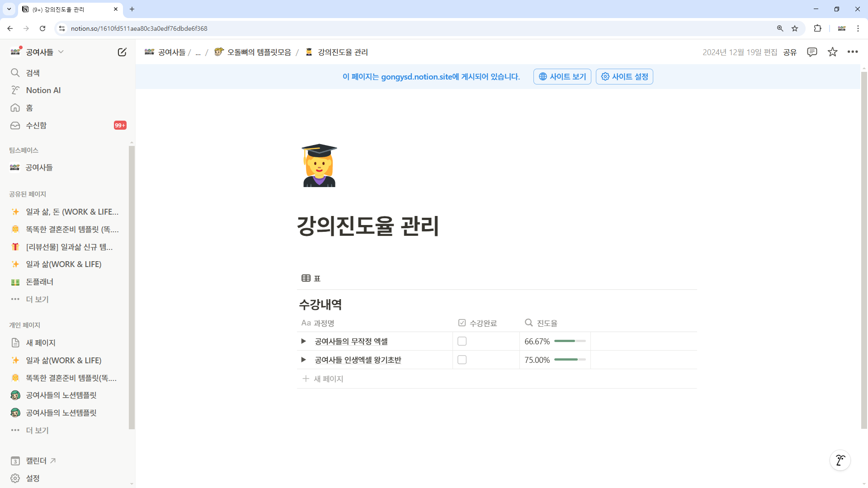Open the Notion AI floating button
This screenshot has width=868, height=488.
[840, 460]
